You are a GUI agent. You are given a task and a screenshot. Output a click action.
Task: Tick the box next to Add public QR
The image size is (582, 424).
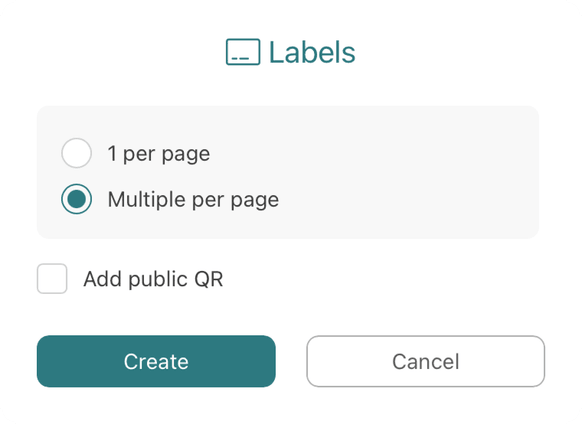52,279
